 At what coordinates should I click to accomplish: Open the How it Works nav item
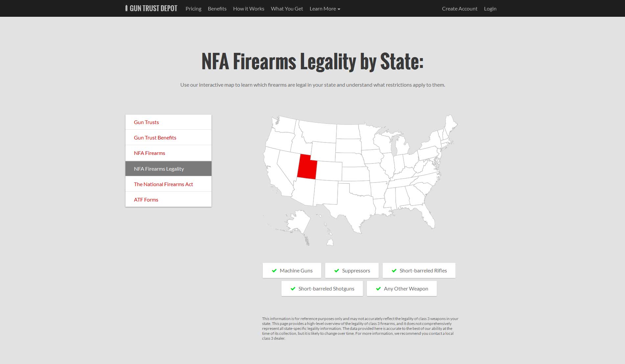coord(249,9)
